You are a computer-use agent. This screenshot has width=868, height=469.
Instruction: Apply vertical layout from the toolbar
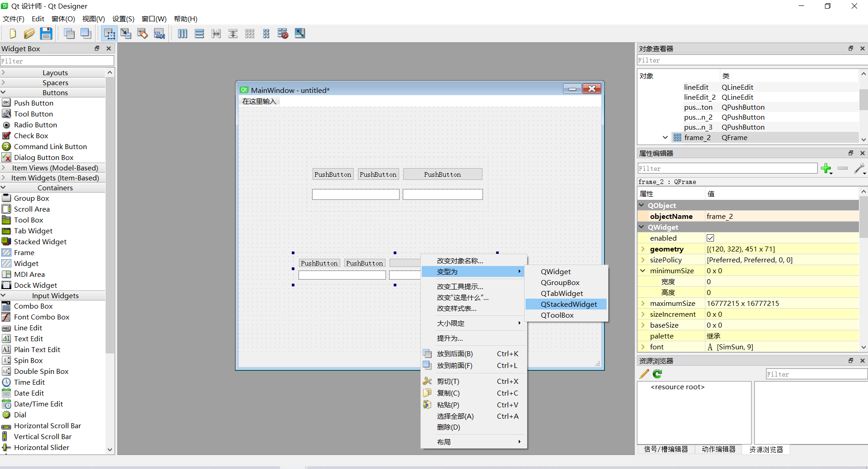(199, 34)
